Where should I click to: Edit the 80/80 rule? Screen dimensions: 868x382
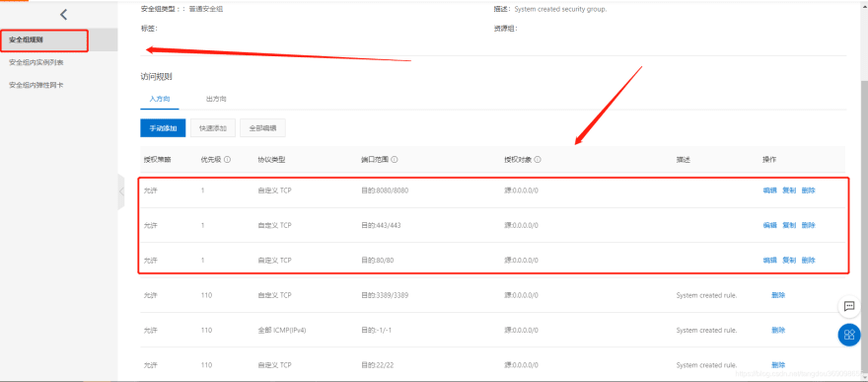coord(770,261)
